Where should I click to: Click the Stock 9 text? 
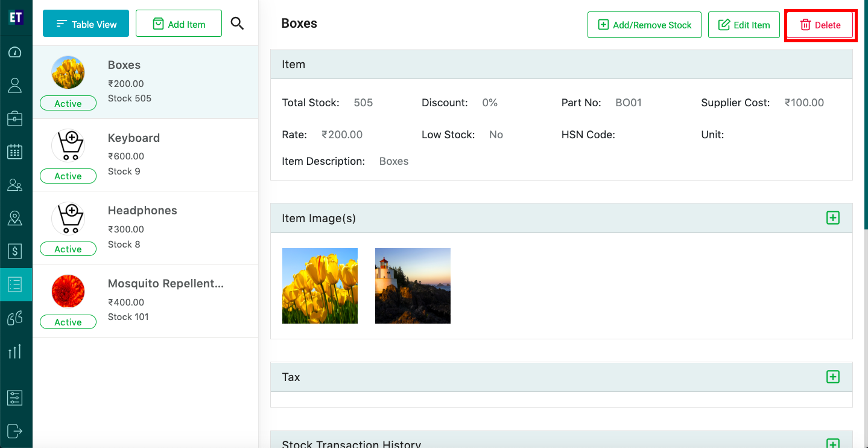coord(124,171)
